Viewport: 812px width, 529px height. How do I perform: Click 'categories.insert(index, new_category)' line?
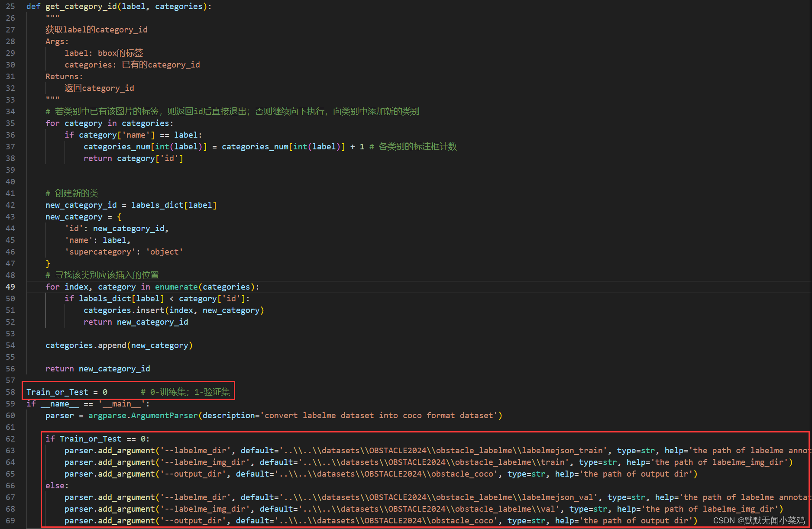click(x=174, y=310)
